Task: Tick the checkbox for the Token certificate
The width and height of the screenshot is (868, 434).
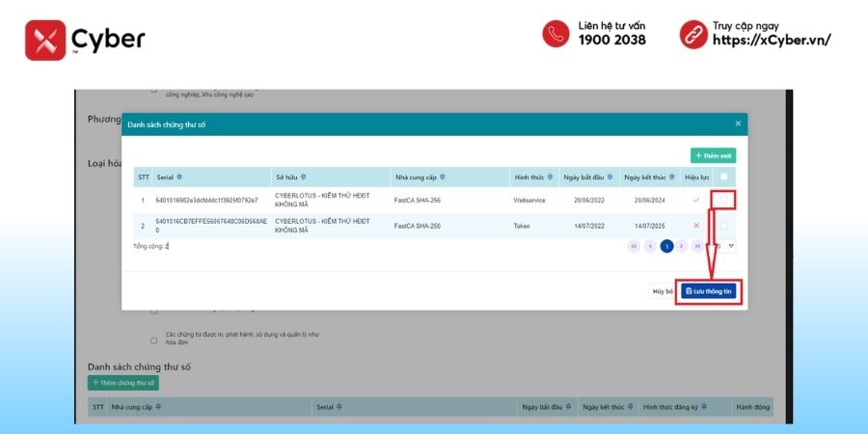Action: coord(723,226)
